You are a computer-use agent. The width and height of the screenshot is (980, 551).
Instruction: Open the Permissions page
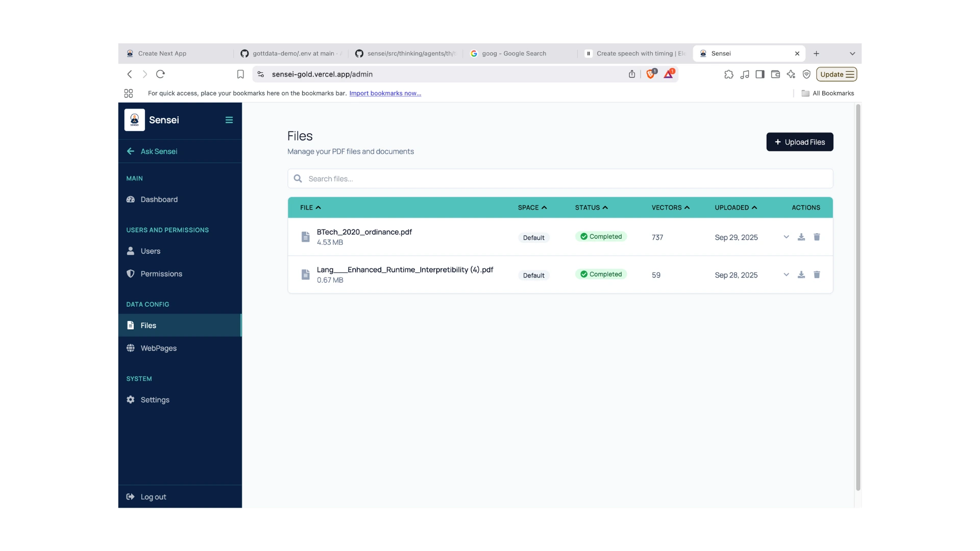(x=180, y=274)
